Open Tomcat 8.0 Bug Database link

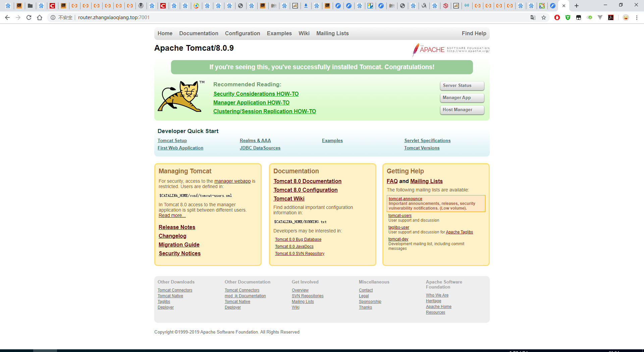coord(298,239)
